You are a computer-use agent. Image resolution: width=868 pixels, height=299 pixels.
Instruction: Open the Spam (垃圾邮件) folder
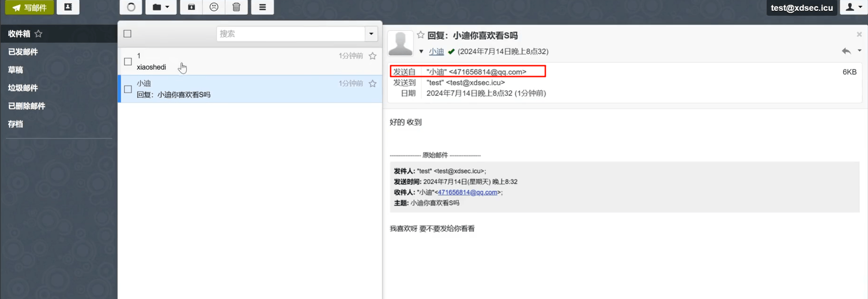58,88
